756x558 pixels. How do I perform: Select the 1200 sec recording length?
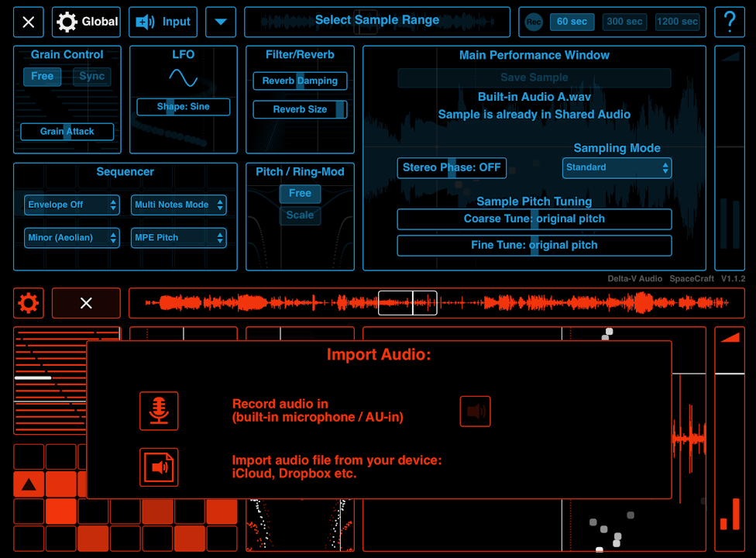point(677,22)
